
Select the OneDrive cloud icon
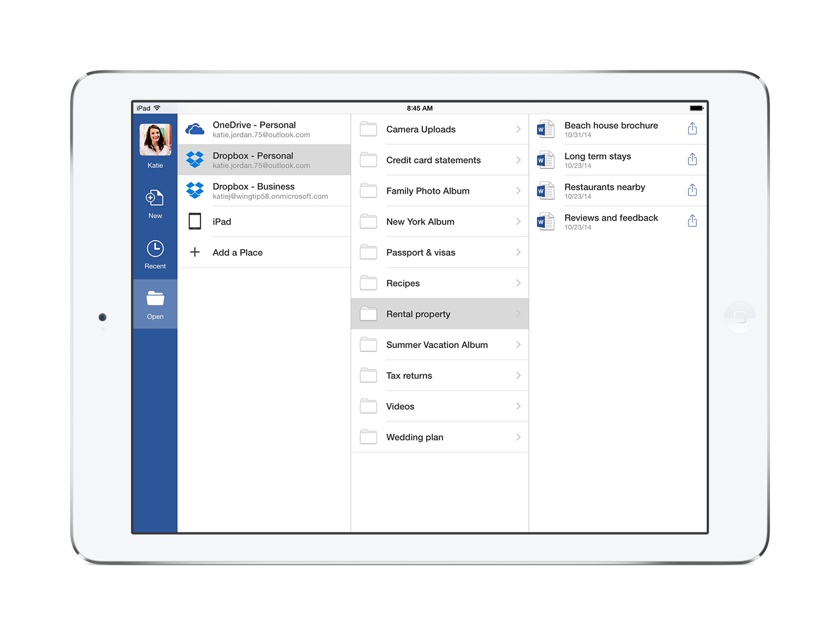195,129
